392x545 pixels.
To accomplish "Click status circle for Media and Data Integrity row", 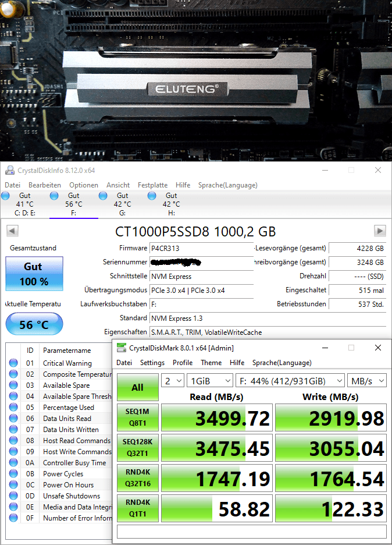I will pos(13,507).
